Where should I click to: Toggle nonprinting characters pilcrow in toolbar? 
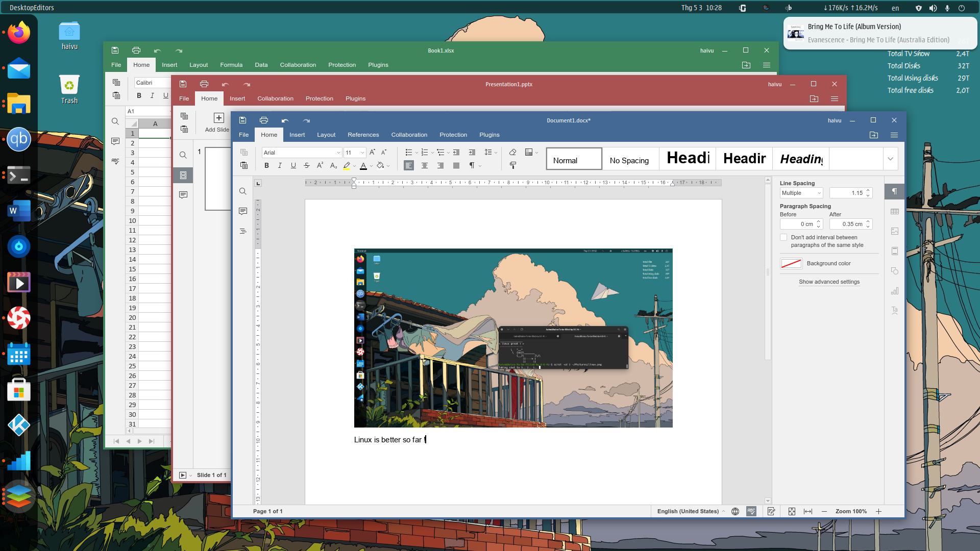[472, 165]
